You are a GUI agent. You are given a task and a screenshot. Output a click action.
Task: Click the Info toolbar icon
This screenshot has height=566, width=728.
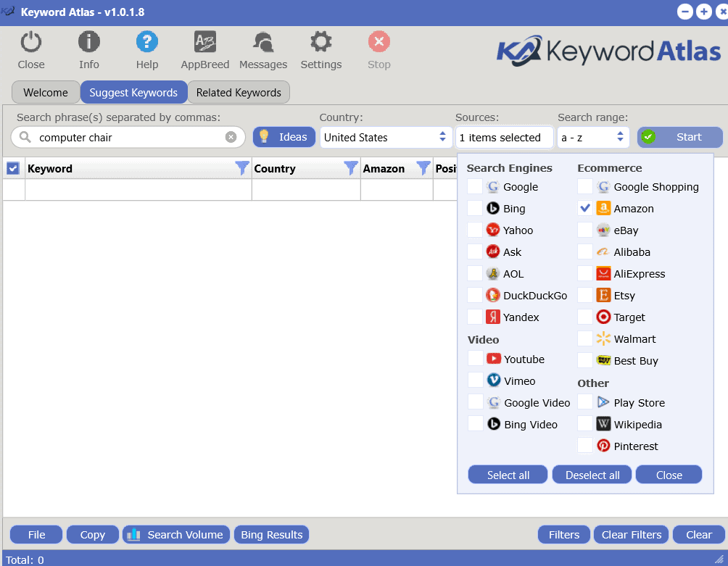88,43
